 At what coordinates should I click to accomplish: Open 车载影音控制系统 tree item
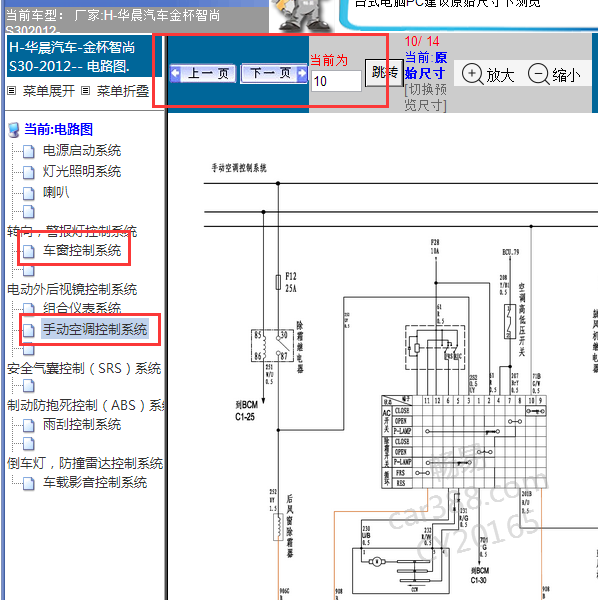[x=95, y=483]
